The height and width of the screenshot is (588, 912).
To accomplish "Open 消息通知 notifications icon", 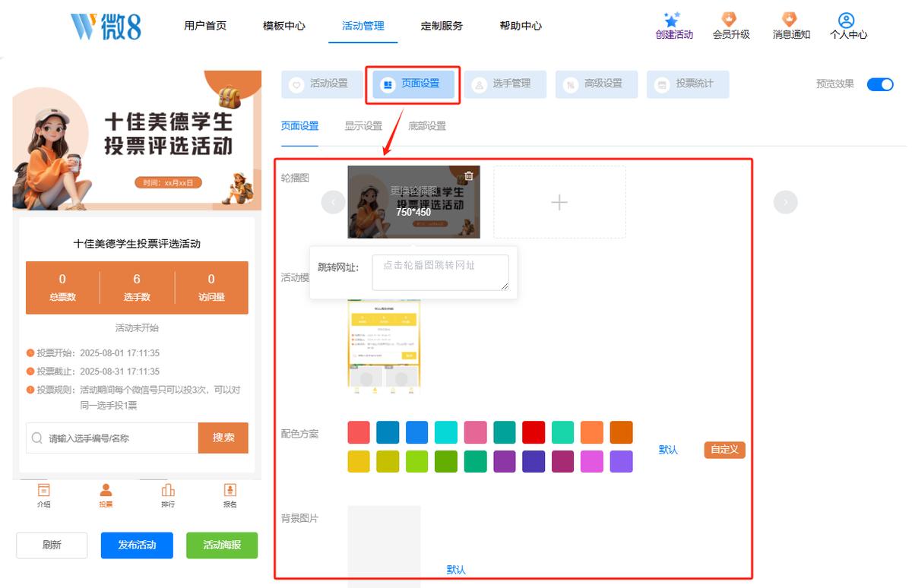I will pos(790,20).
